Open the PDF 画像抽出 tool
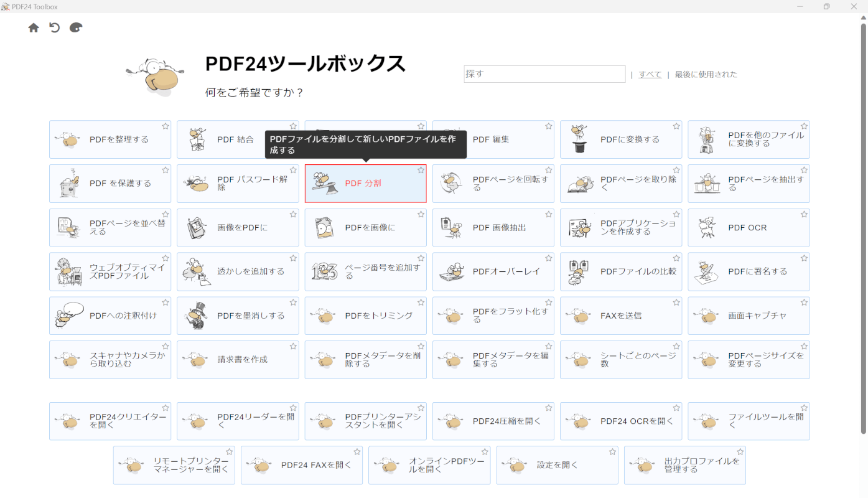Screen dimensions: 868x498 click(x=493, y=228)
